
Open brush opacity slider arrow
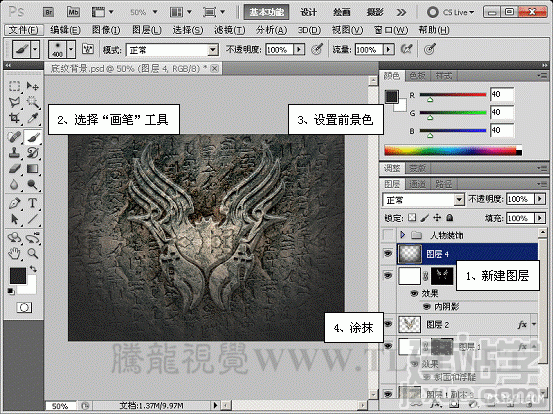(x=299, y=49)
